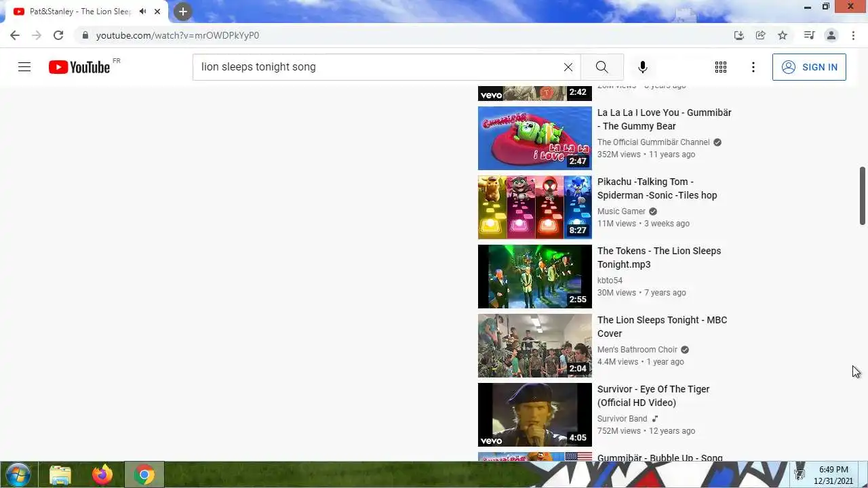Open the YouTube apps grid icon
Screen dimensions: 868x488
(721, 67)
